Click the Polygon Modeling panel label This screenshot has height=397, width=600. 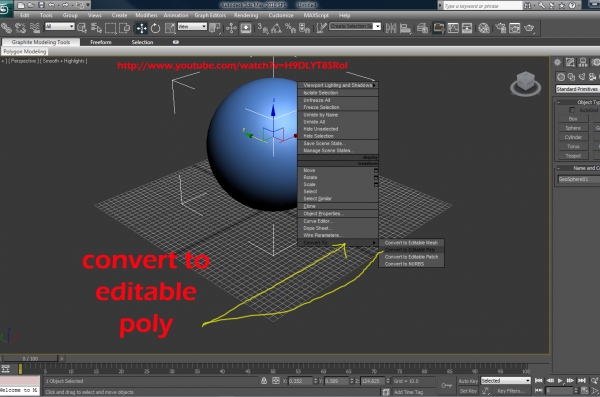(x=25, y=51)
